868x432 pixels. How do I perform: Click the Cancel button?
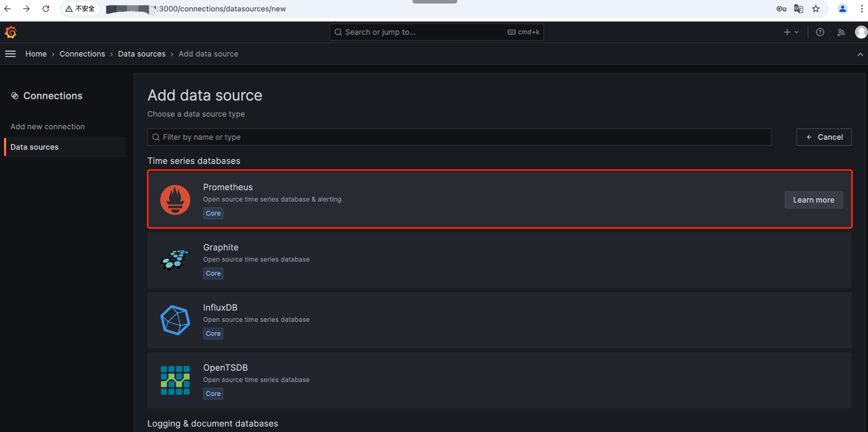[x=824, y=137]
